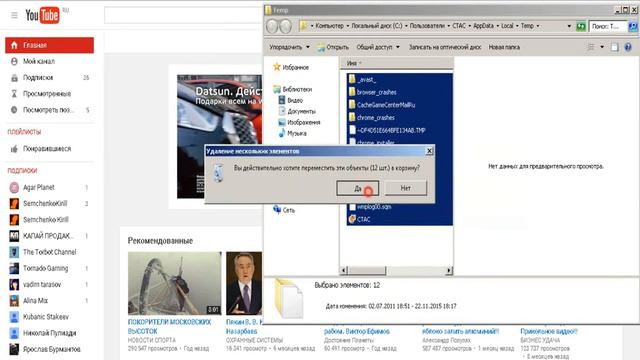Click СТАС breadcrumb in address bar
Image resolution: width=640 pixels, height=360 pixels.
[459, 26]
